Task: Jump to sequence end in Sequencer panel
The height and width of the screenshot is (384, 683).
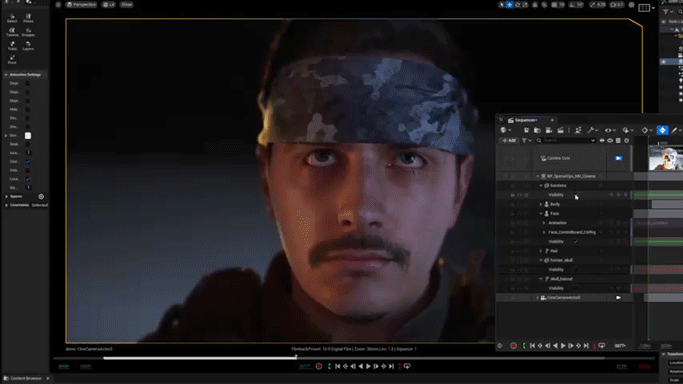Action: click(586, 346)
